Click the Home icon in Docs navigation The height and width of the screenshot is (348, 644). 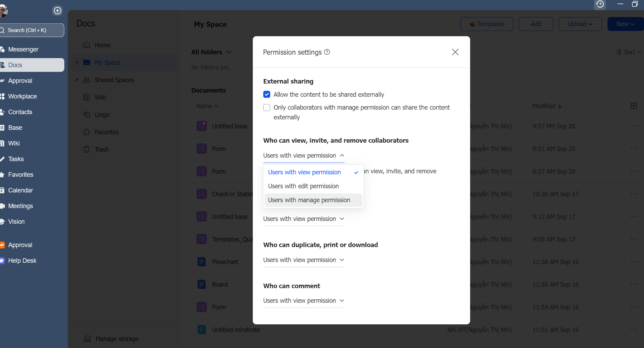click(87, 45)
